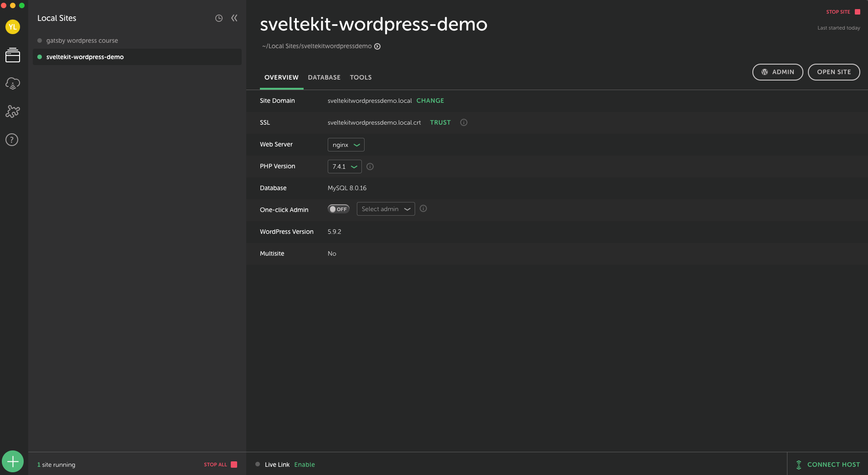Screen dimensions: 868x475
Task: Click the Connect Host icon
Action: [799, 465]
